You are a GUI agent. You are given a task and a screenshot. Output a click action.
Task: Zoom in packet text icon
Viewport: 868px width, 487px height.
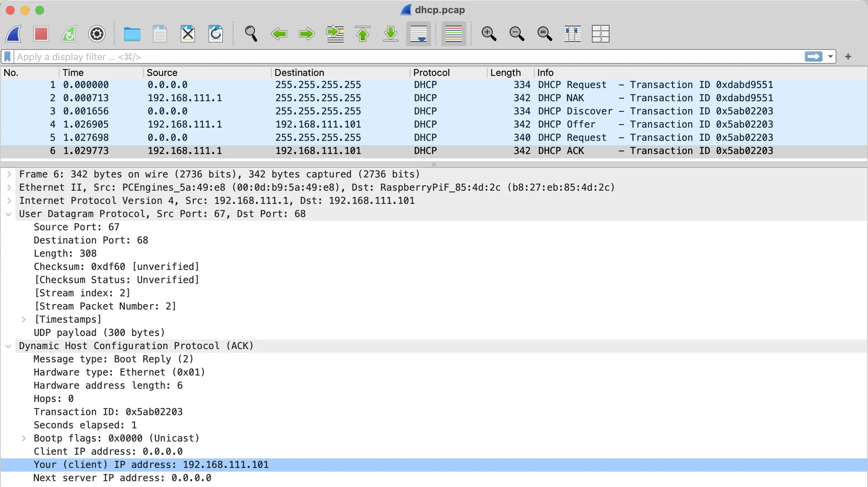point(489,34)
